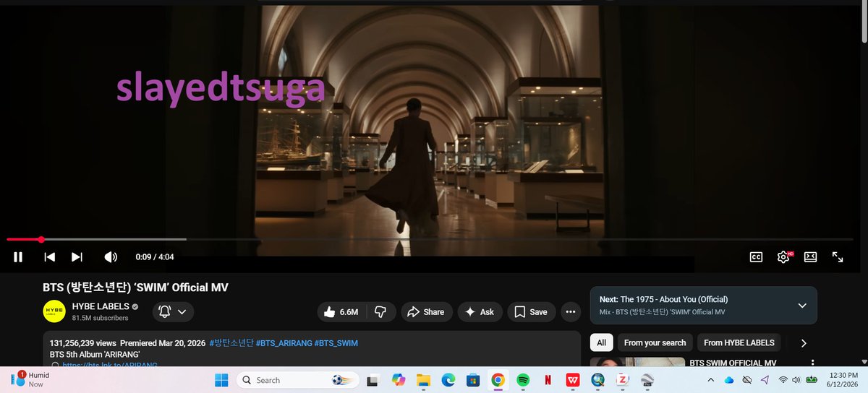The width and height of the screenshot is (868, 393).
Task: Go to the previous video
Action: 49,256
